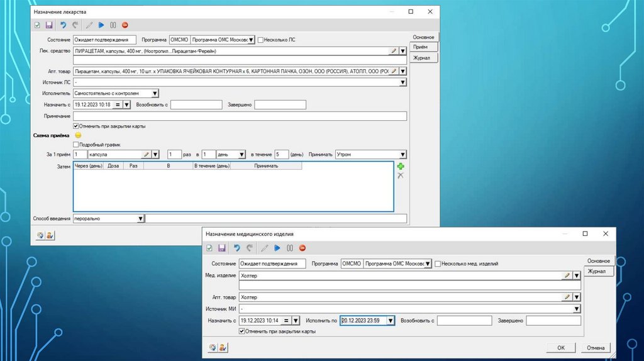Enable the Несколько ЛС checkbox
Viewport: 644px width, 361px height.
click(x=261, y=40)
